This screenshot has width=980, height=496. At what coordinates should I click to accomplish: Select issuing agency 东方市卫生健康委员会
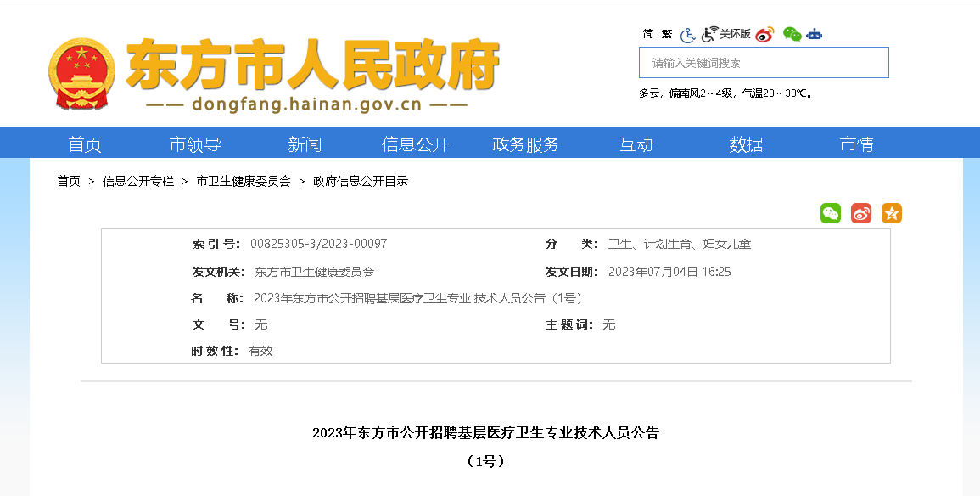[315, 272]
